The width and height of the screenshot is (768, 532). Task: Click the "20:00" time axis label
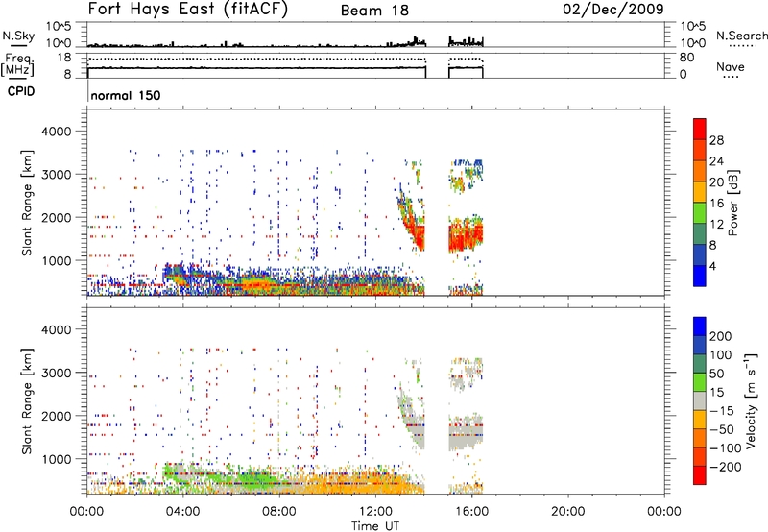coord(568,512)
